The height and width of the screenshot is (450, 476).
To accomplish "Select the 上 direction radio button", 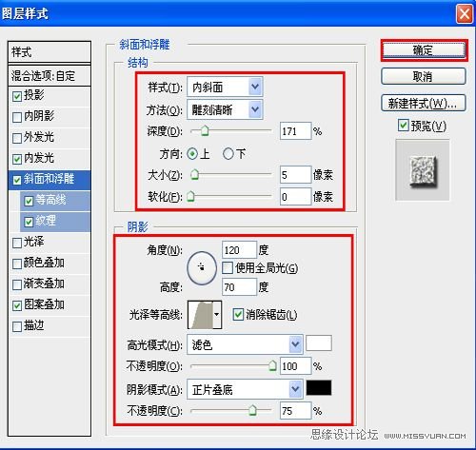I will click(192, 154).
